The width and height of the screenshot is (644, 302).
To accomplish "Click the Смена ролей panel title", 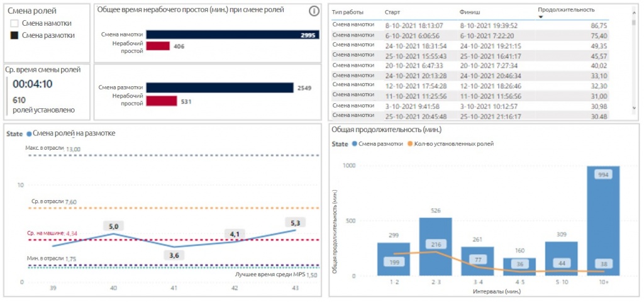I will pos(32,11).
